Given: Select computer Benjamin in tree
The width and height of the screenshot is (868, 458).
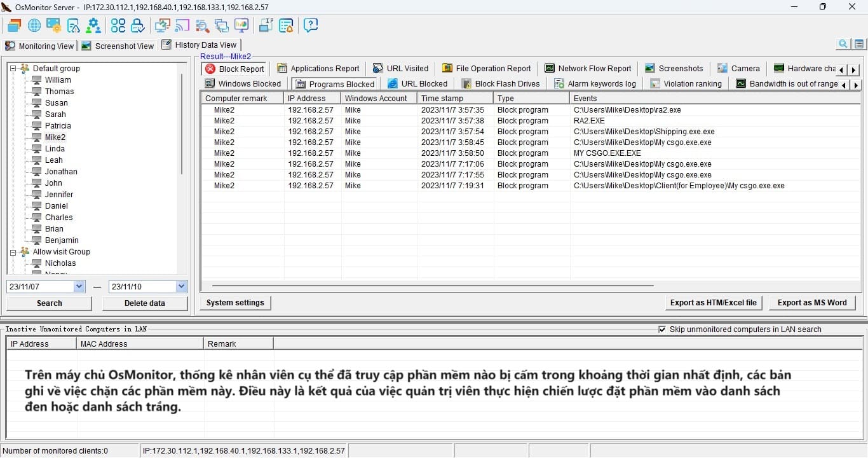Looking at the screenshot, I should point(62,240).
